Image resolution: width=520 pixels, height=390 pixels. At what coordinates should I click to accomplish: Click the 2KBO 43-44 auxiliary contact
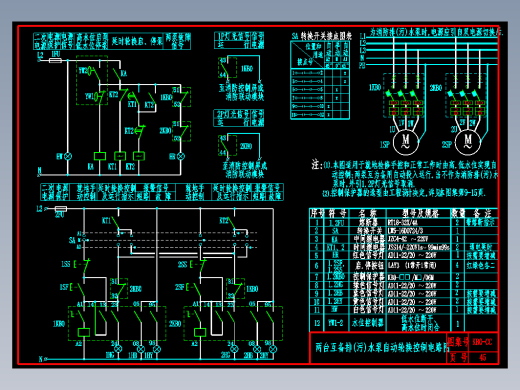tap(227, 146)
